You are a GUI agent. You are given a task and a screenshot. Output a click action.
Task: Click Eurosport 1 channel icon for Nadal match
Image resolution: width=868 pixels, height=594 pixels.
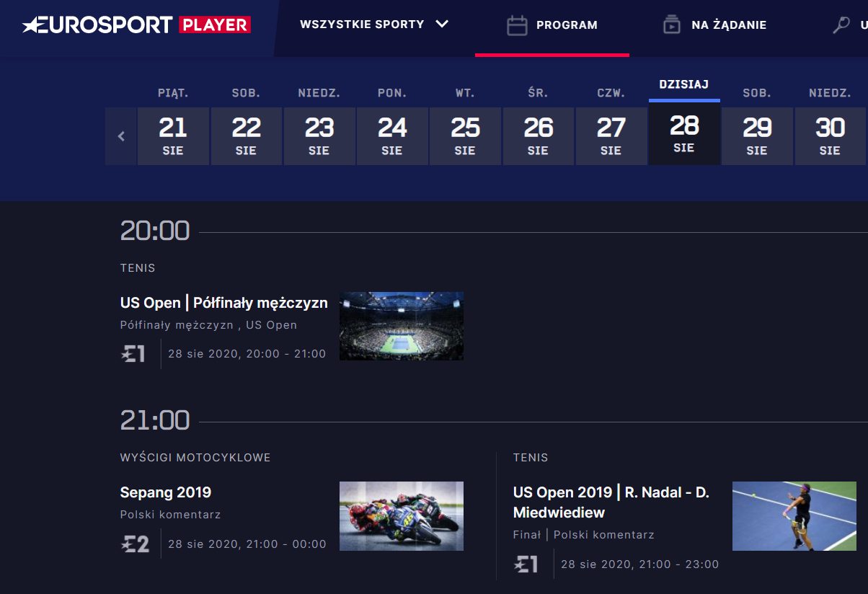click(x=526, y=564)
